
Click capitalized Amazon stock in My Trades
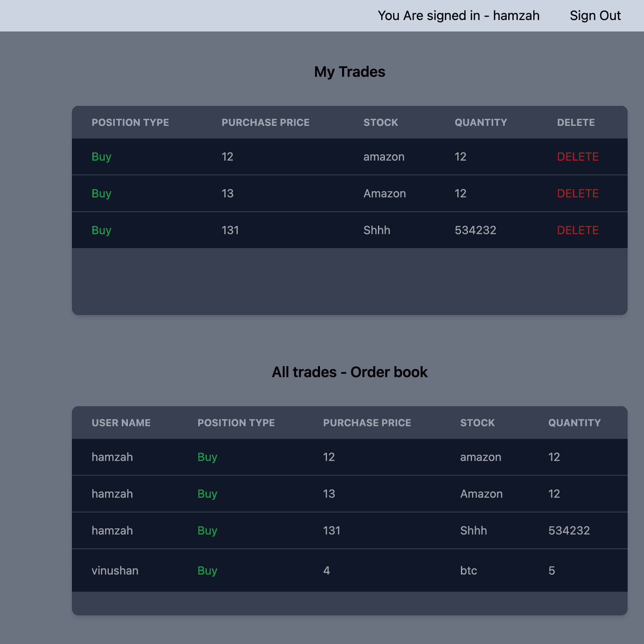[x=385, y=193]
